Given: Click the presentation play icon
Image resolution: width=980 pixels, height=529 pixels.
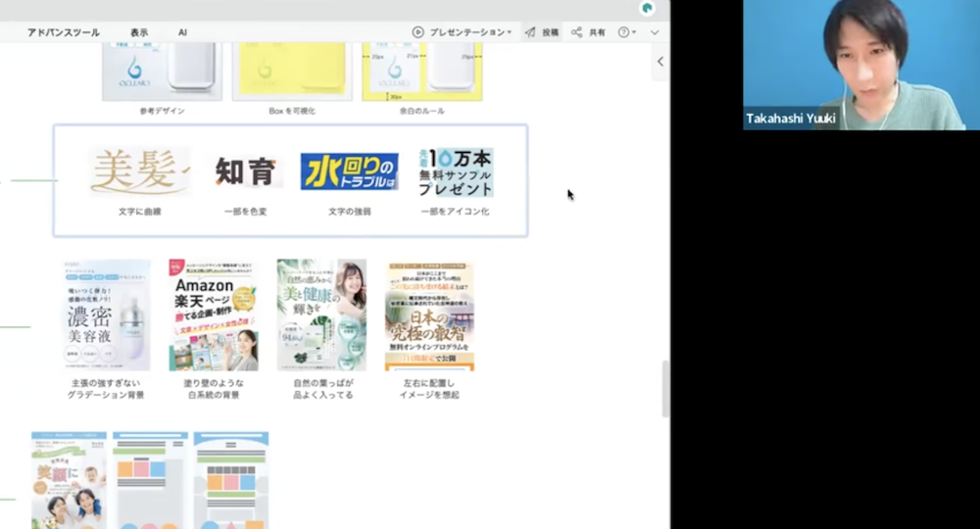Looking at the screenshot, I should pyautogui.click(x=417, y=32).
